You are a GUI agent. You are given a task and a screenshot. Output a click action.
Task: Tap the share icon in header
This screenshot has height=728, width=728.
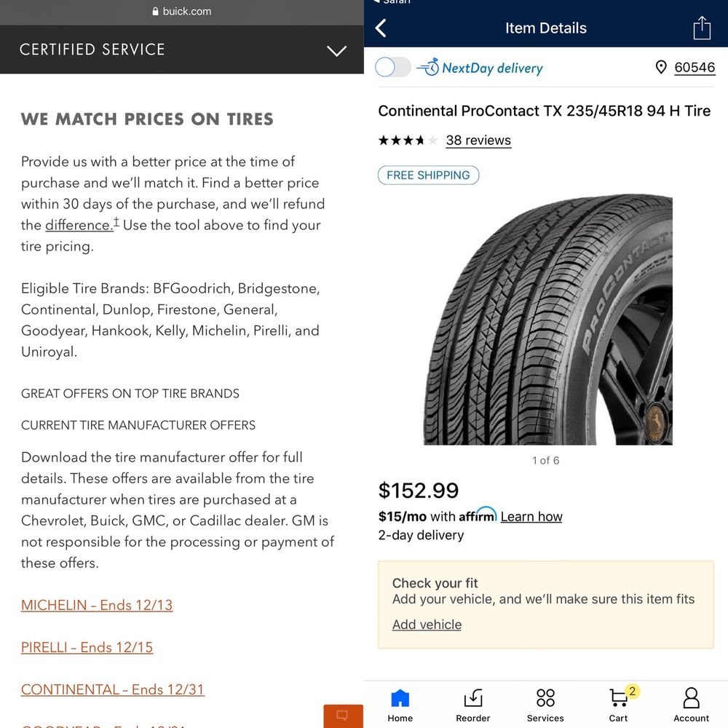coord(701,28)
